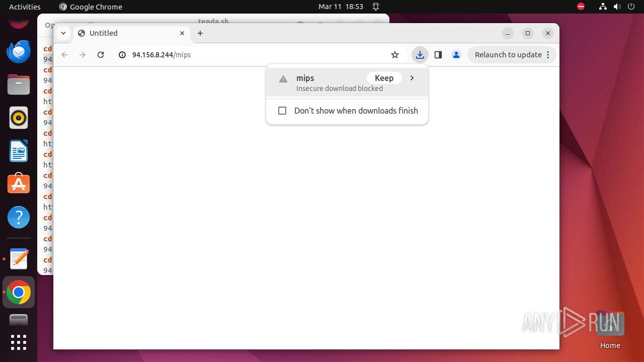Viewport: 644px width, 362px height.
Task: Go forward to next page
Action: tap(83, 55)
